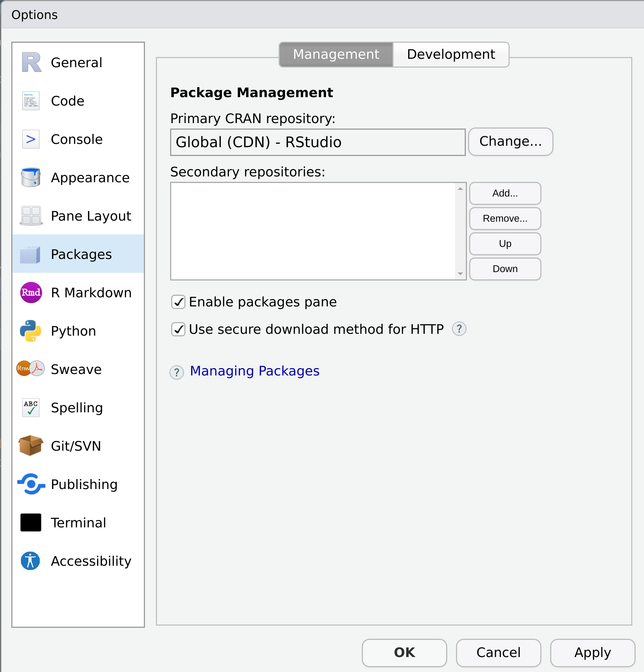The image size is (644, 672).
Task: Click the Console prompt icon
Action: [x=31, y=139]
